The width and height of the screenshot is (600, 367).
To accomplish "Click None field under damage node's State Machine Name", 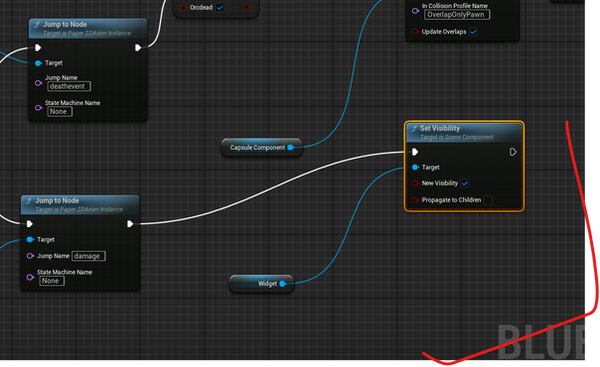I will (52, 281).
